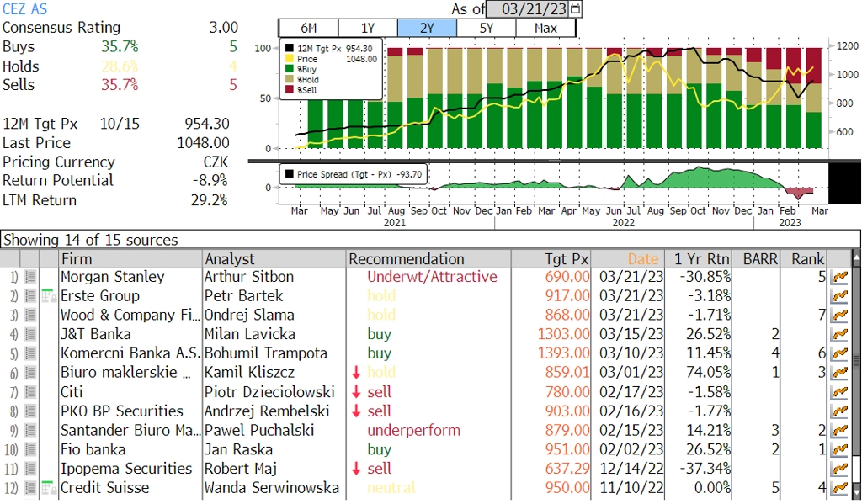Viewport: 862px width, 504px height.
Task: Sort by the Recommendation column header
Action: 428,259
